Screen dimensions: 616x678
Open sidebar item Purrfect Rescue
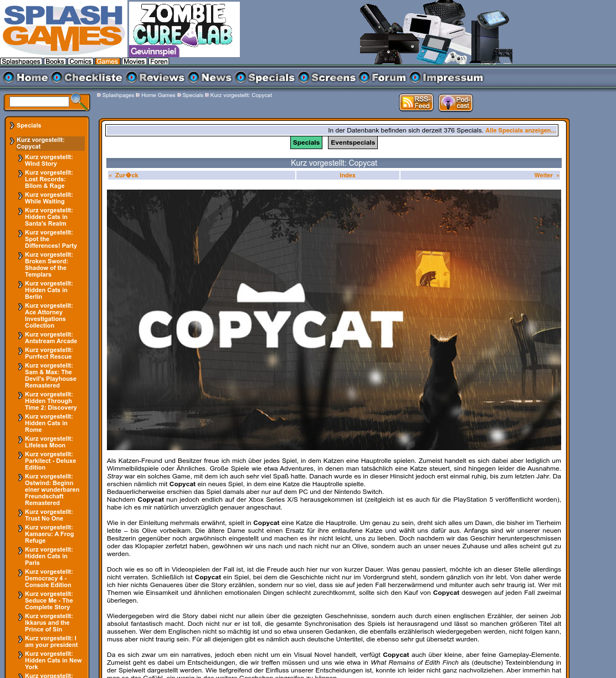coord(49,353)
